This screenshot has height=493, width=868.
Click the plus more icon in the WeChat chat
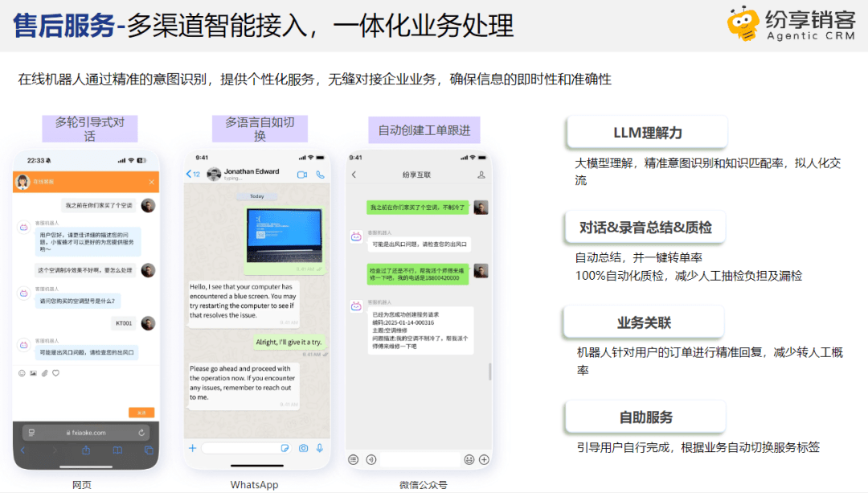coord(485,459)
